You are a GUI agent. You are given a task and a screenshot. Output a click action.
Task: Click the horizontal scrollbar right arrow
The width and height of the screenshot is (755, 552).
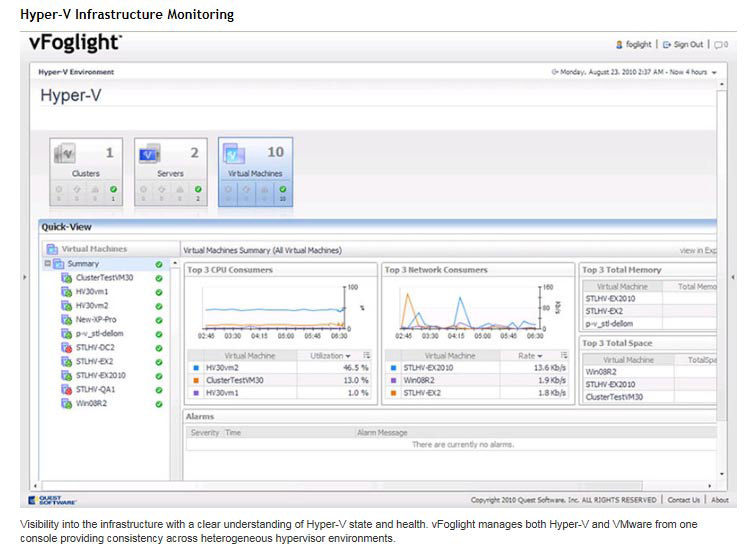(x=709, y=486)
